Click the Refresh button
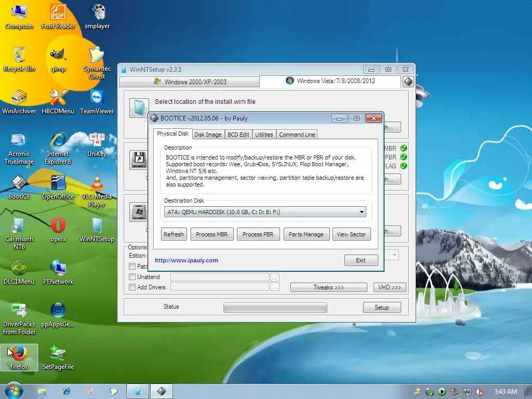 click(174, 234)
